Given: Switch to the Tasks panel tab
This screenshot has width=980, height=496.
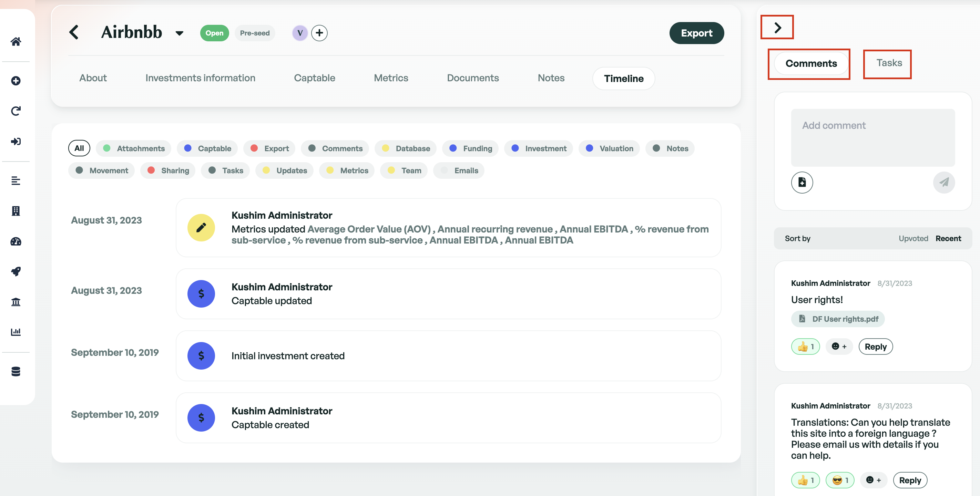Looking at the screenshot, I should point(889,63).
